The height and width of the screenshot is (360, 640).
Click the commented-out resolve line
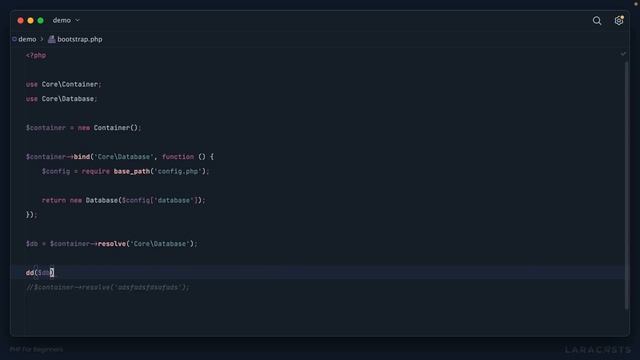(108, 287)
